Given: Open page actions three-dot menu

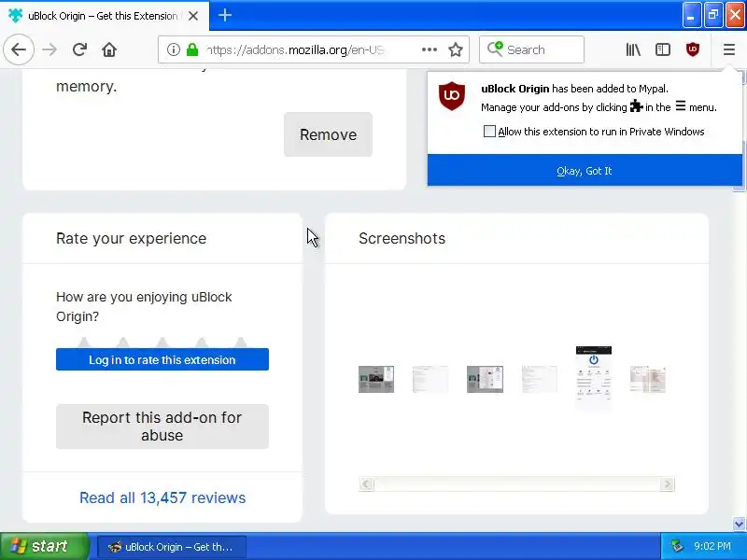Looking at the screenshot, I should click(x=430, y=49).
